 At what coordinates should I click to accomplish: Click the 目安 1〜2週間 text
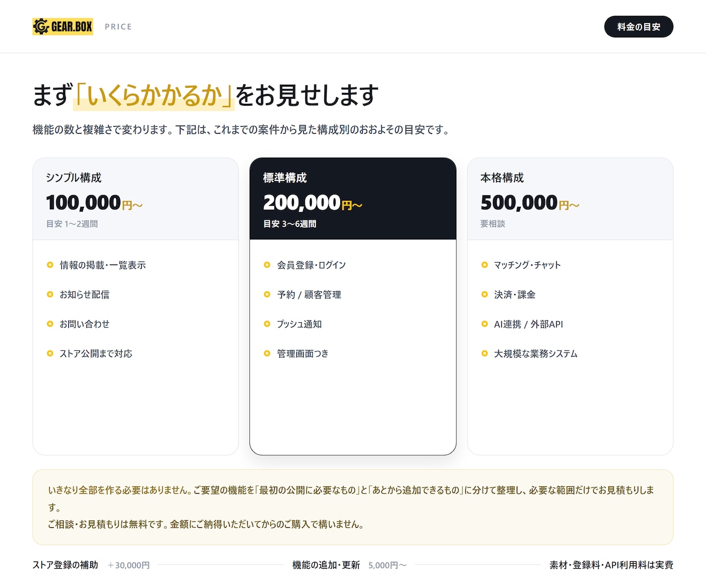tap(72, 224)
